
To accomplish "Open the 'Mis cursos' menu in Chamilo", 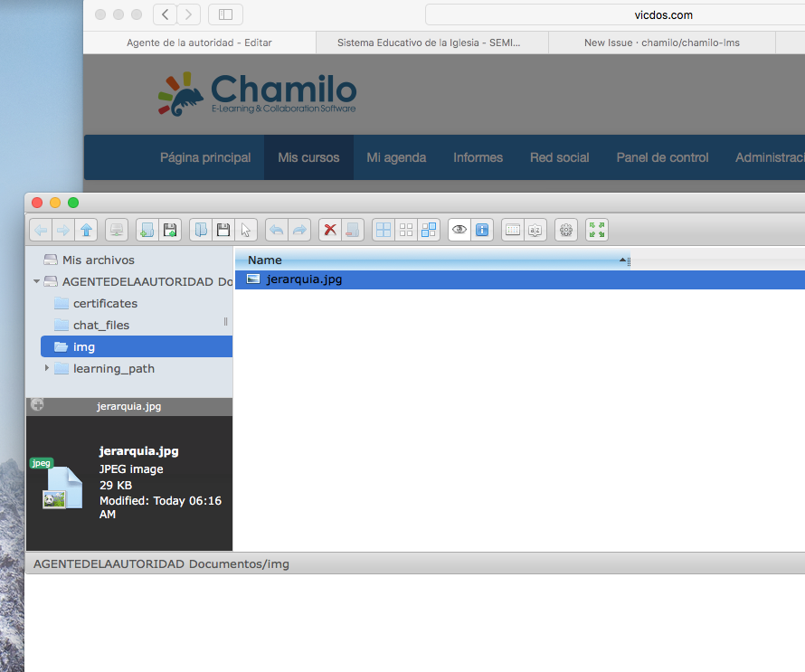I will coord(308,156).
